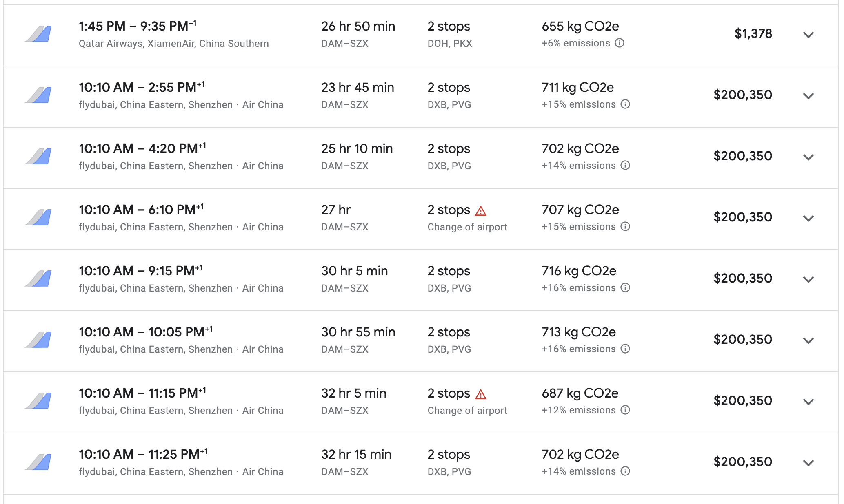Image resolution: width=844 pixels, height=504 pixels.
Task: Click info icon for 32 hr 15 min flight emissions
Action: point(625,471)
